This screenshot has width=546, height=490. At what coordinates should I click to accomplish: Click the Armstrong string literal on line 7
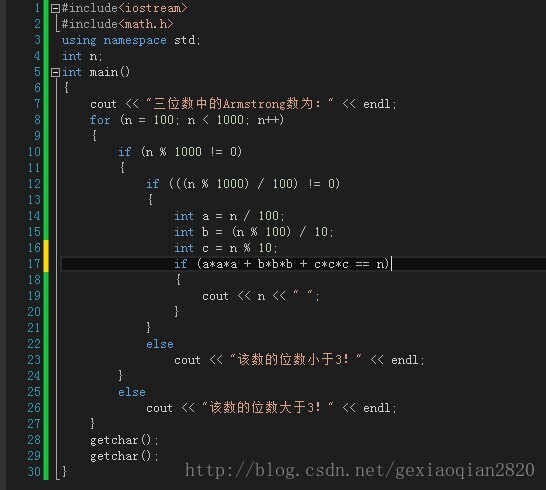click(240, 103)
